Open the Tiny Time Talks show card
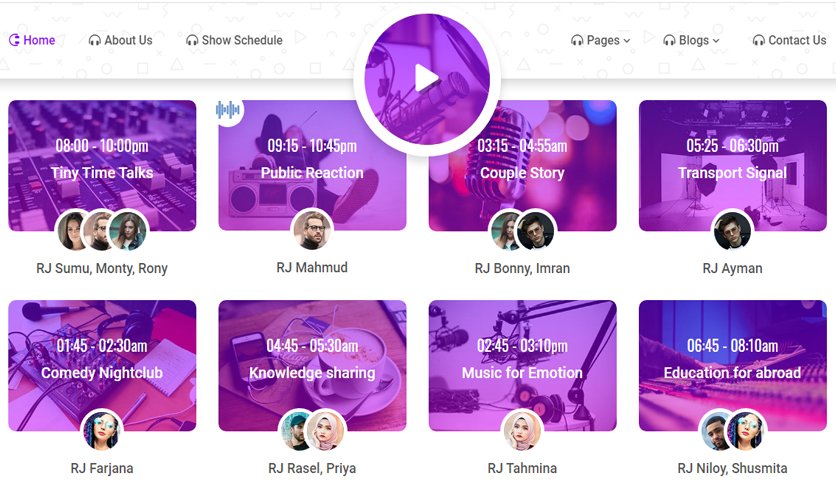Screen dimensions: 836x484 pyautogui.click(x=102, y=166)
